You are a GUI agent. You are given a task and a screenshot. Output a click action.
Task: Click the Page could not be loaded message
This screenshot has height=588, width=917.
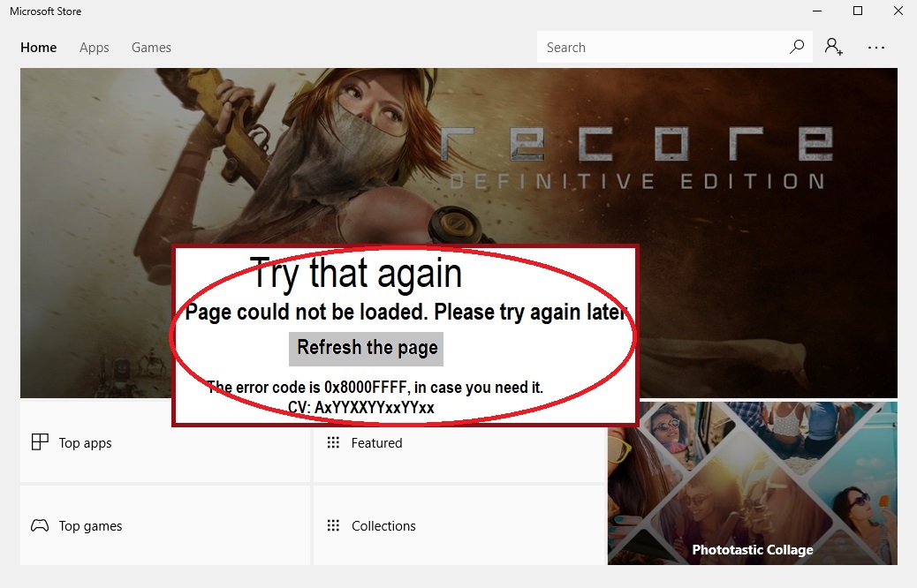[x=405, y=313]
